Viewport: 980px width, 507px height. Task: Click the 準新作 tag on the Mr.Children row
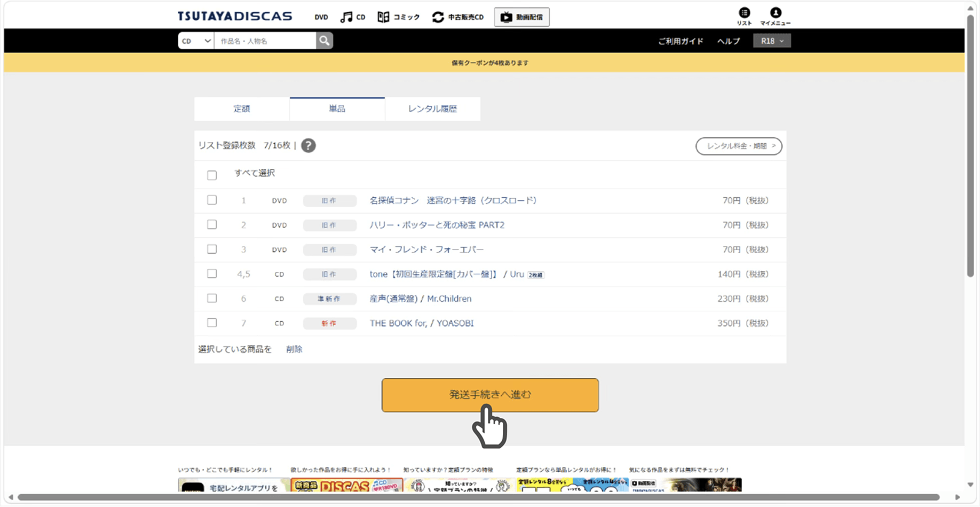[x=329, y=299]
